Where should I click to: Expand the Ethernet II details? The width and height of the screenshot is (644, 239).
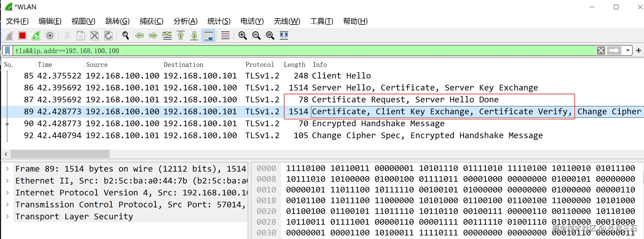(x=7, y=181)
